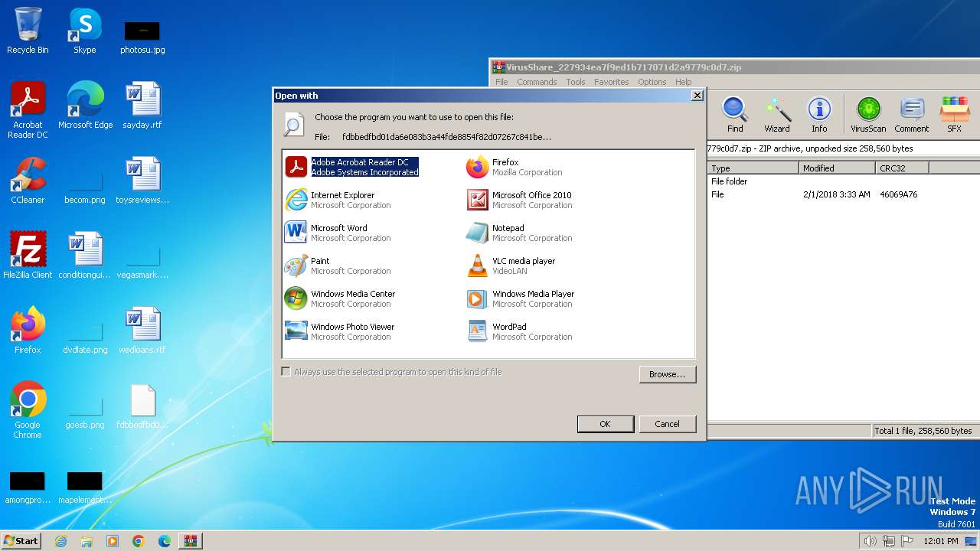Select wedloans.rtf file on desktop
Screen dimensions: 980x551
(142, 331)
